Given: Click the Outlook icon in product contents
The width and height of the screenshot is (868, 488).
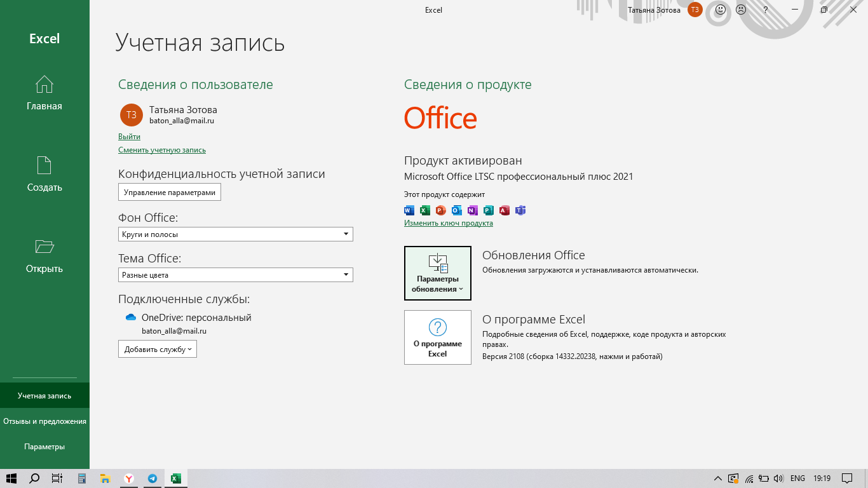Looking at the screenshot, I should (457, 210).
